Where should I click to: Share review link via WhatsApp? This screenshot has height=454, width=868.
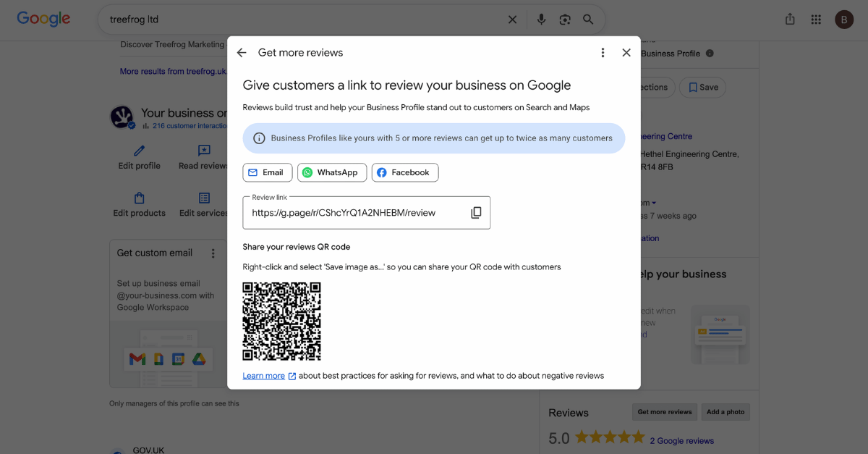click(x=332, y=172)
